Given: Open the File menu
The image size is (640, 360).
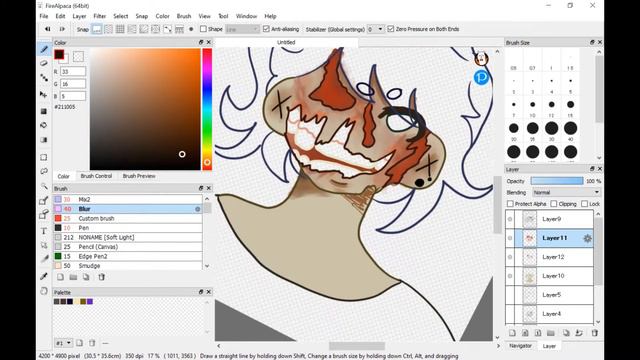Looking at the screenshot, I should coord(44,16).
